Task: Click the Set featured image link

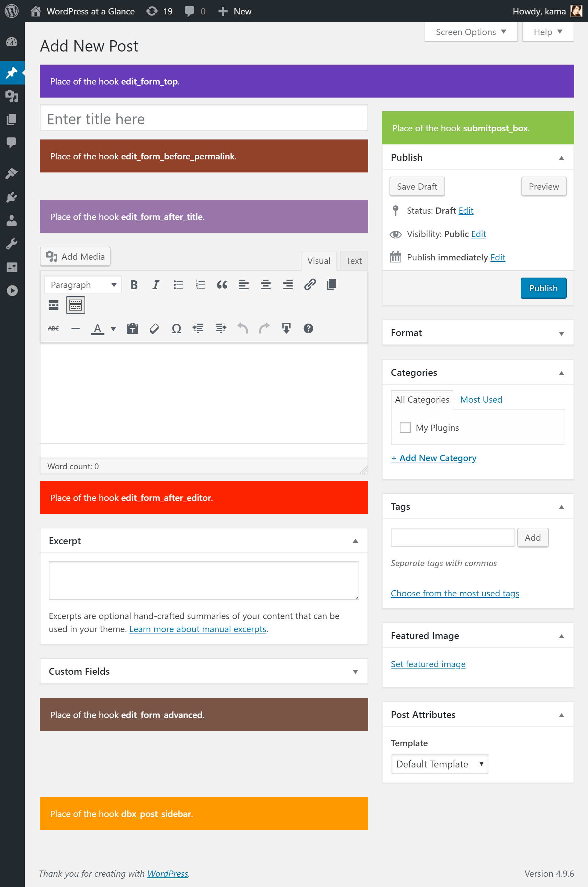Action: point(428,664)
